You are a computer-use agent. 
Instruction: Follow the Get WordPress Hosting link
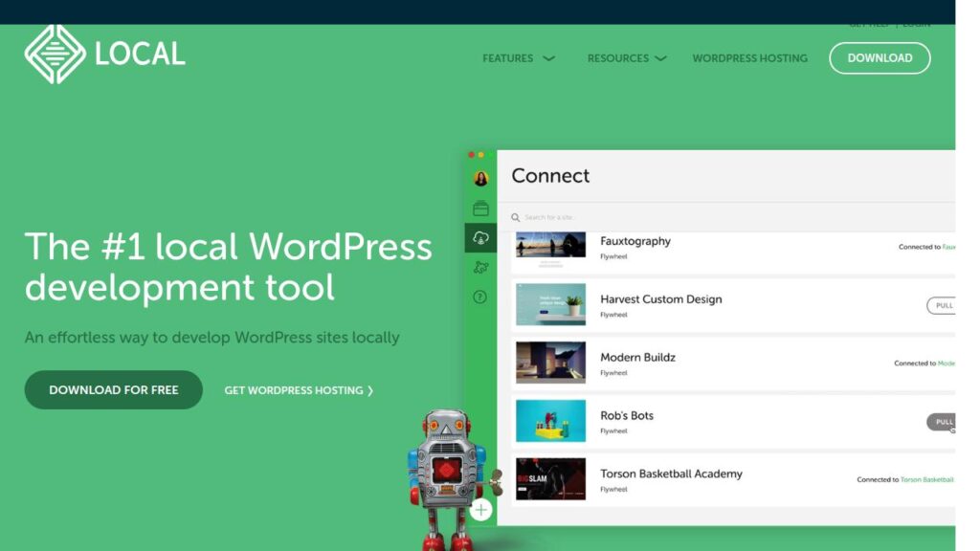point(299,390)
